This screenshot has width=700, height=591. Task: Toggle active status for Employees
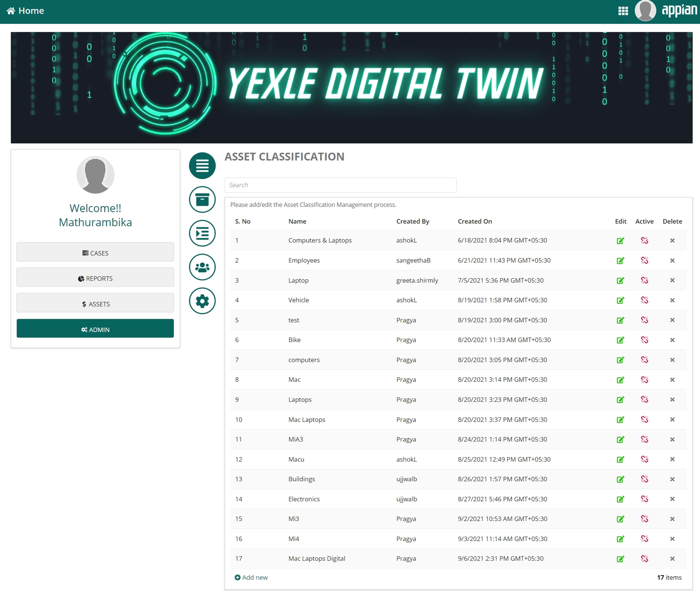pos(644,260)
